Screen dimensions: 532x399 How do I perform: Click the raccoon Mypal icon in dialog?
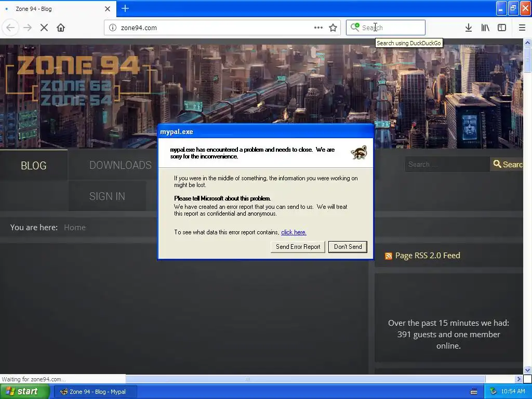click(358, 153)
